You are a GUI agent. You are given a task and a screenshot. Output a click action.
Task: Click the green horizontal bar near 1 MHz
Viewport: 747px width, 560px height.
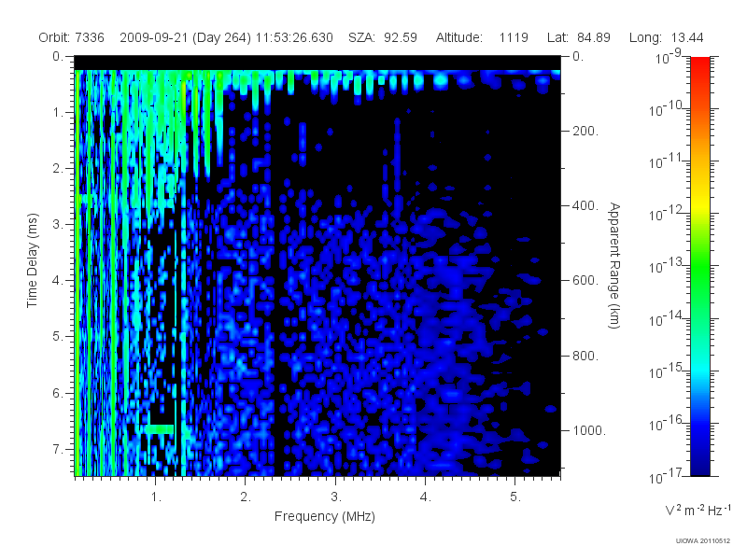click(159, 429)
